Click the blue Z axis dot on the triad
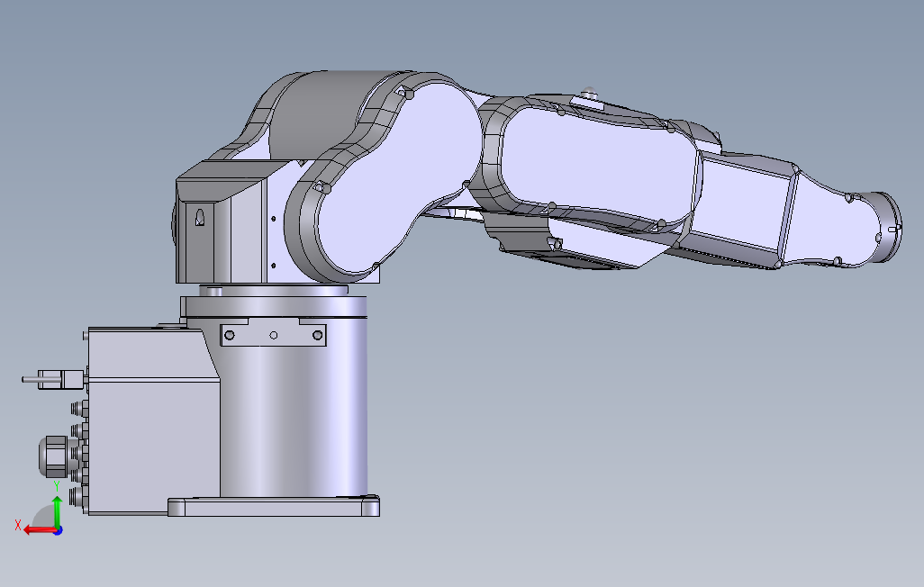 (59, 531)
